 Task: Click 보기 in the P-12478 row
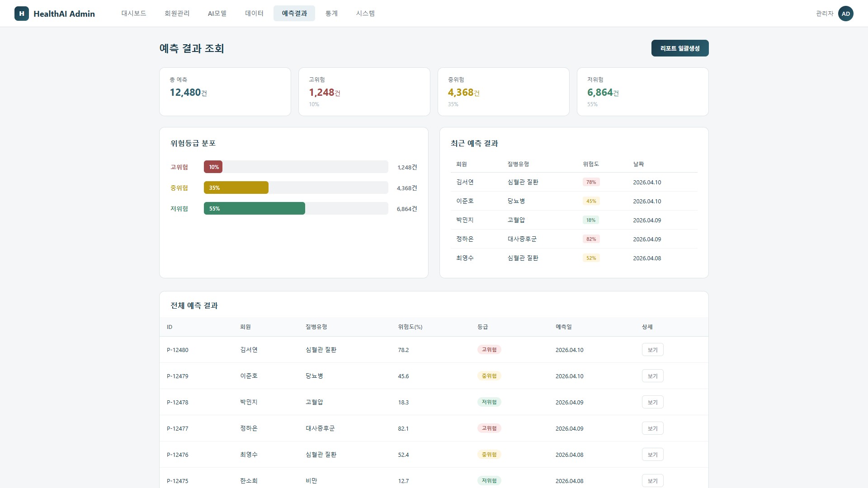click(x=652, y=402)
